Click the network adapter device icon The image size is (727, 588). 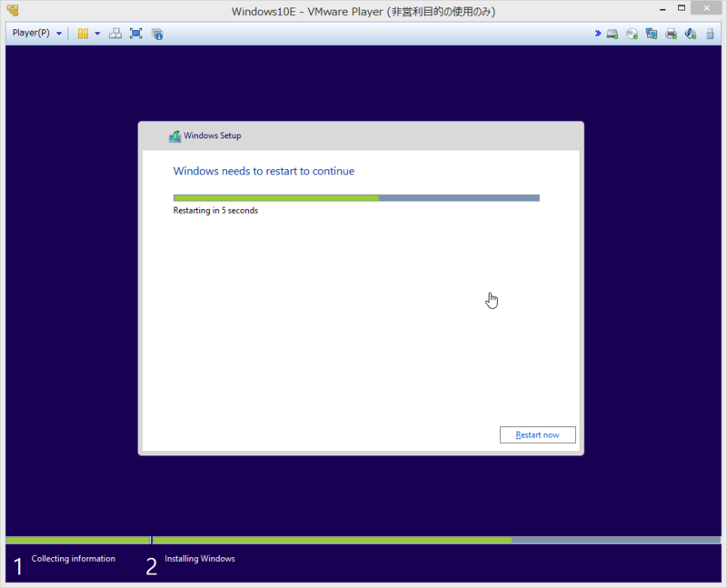pos(652,34)
